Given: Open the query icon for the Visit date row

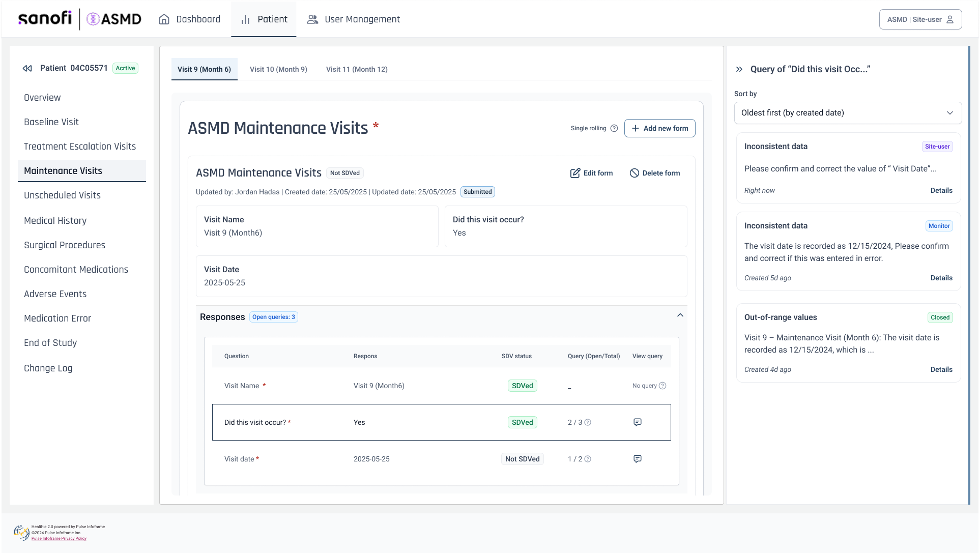Looking at the screenshot, I should [x=638, y=459].
